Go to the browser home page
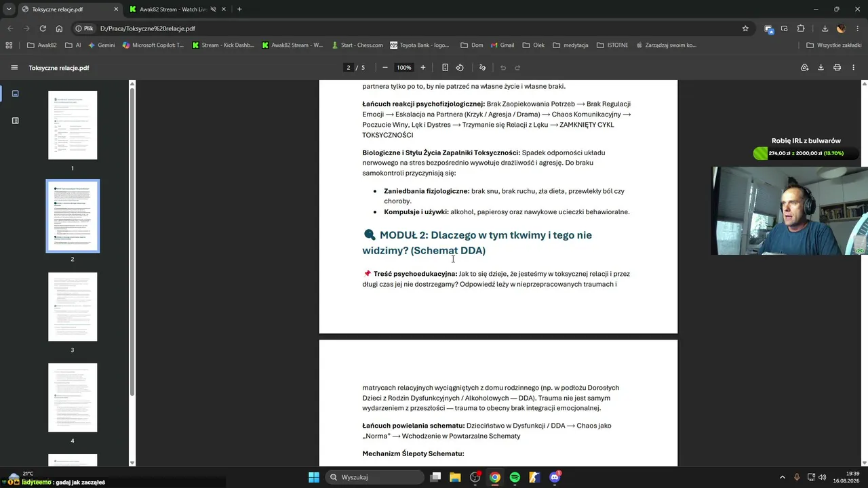This screenshot has width=868, height=488. (x=59, y=28)
